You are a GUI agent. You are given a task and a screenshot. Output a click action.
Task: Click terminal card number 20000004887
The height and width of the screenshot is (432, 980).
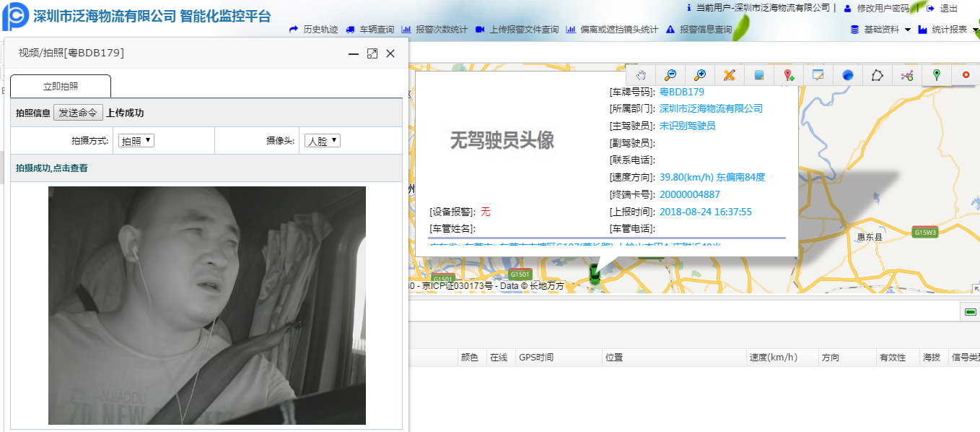coord(690,194)
